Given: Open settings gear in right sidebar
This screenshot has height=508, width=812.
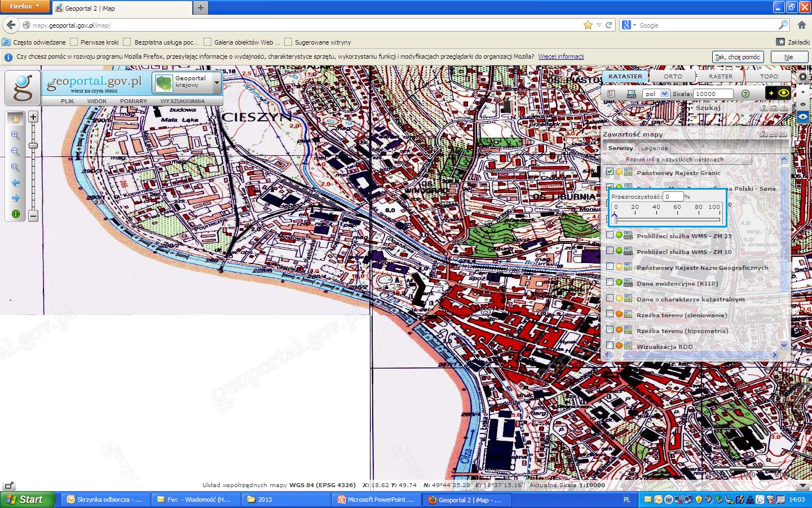Looking at the screenshot, I should tap(803, 77).
